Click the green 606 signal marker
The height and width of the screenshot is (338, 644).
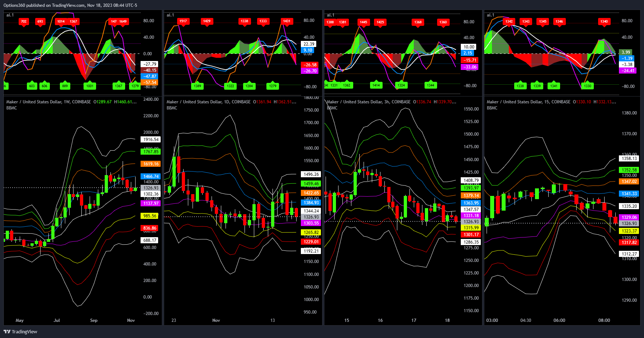click(x=44, y=86)
